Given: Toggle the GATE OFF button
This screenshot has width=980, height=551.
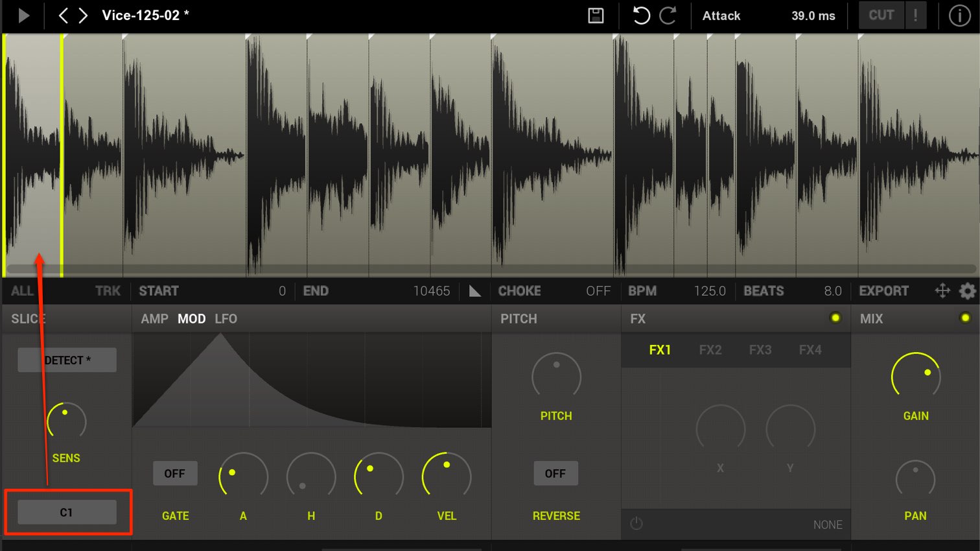Looking at the screenshot, I should click(x=174, y=473).
